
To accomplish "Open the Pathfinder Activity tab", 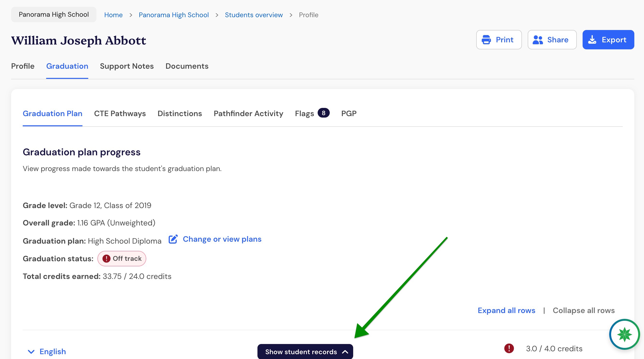I will click(249, 113).
